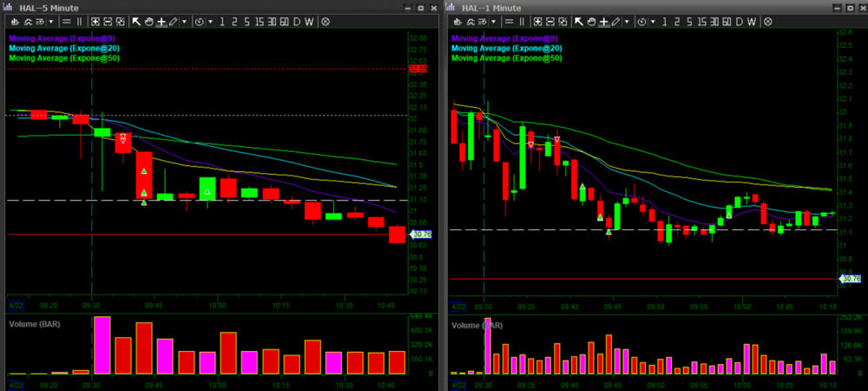This screenshot has width=868, height=391.
Task: Open the dropdown arrow after pencil tool, 5 Minute chart
Action: point(184,20)
